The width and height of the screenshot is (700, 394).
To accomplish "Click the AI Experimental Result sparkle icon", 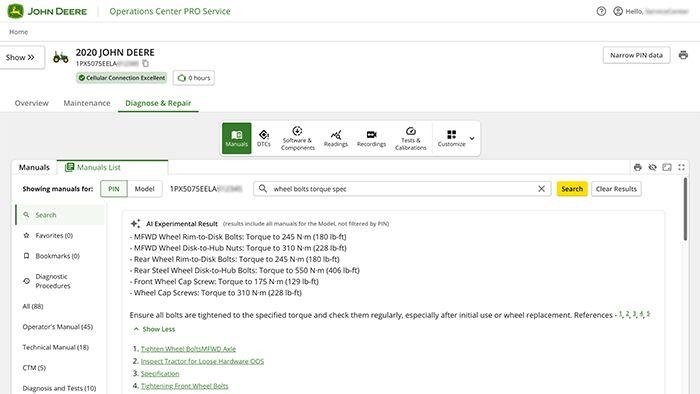I will (136, 224).
